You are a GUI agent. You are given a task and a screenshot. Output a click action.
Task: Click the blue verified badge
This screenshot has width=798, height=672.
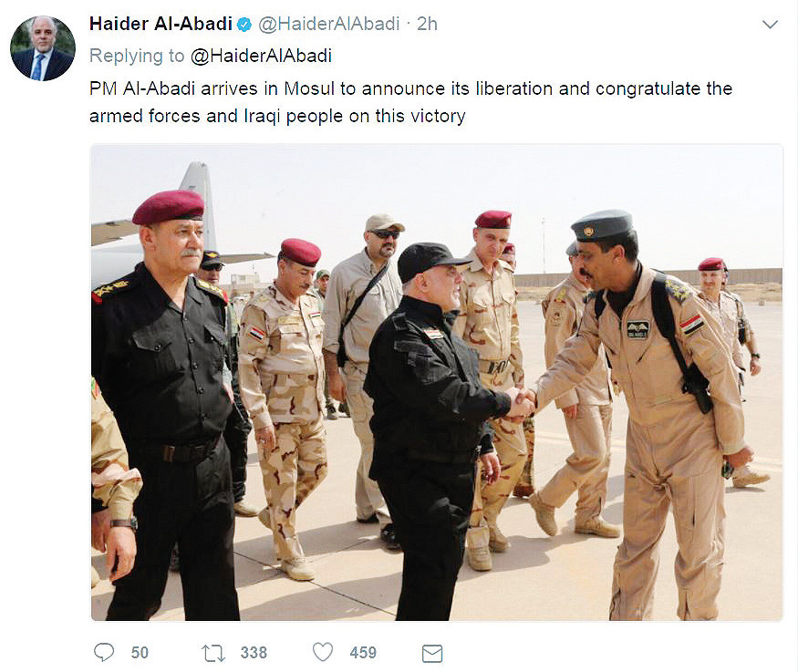244,24
